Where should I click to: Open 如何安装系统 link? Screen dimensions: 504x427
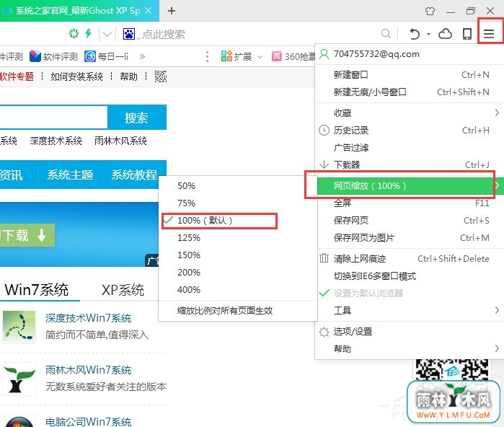tap(77, 76)
